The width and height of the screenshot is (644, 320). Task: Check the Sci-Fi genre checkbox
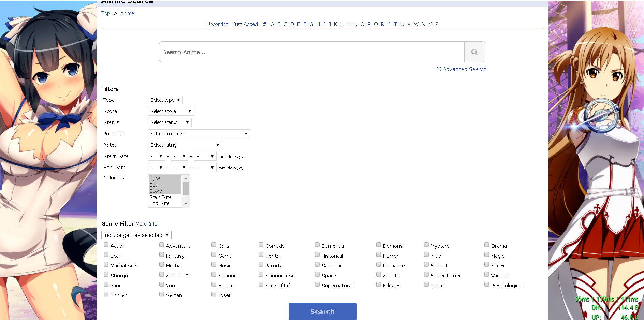tap(487, 265)
